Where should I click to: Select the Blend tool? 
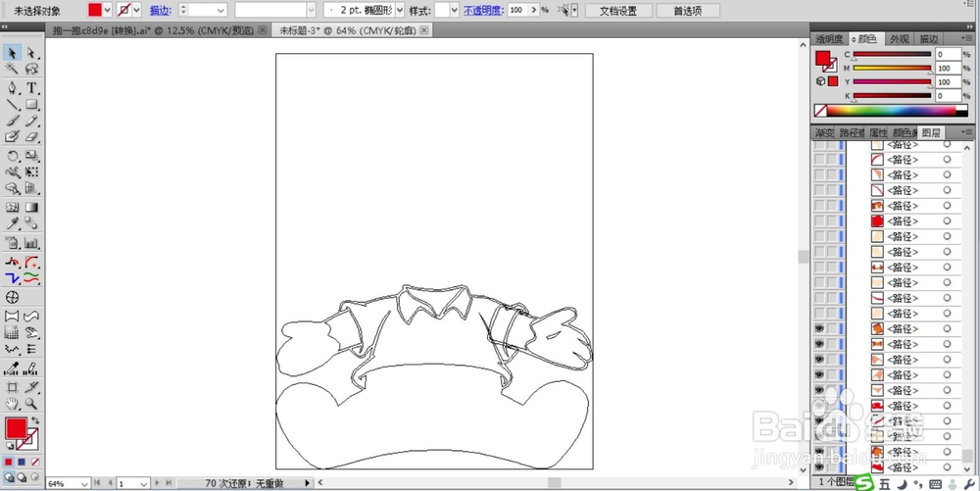click(31, 223)
